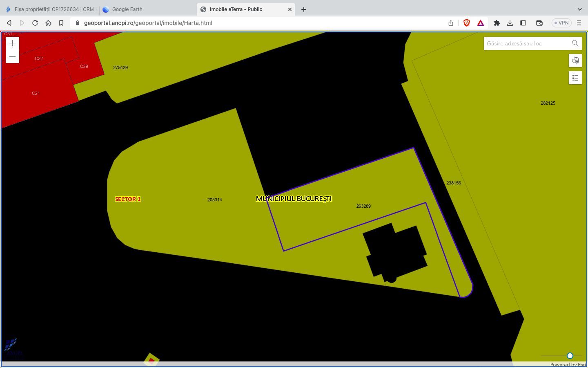Click the search magnifier icon on the map
The height and width of the screenshot is (368, 588).
tap(575, 43)
